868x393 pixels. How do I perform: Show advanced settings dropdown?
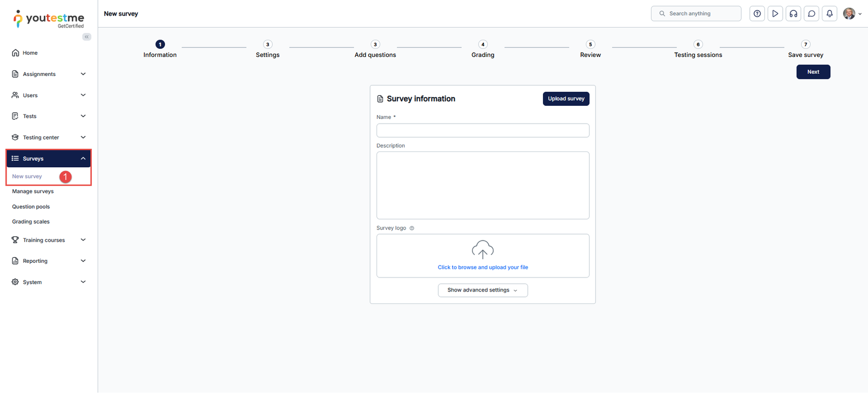click(483, 290)
